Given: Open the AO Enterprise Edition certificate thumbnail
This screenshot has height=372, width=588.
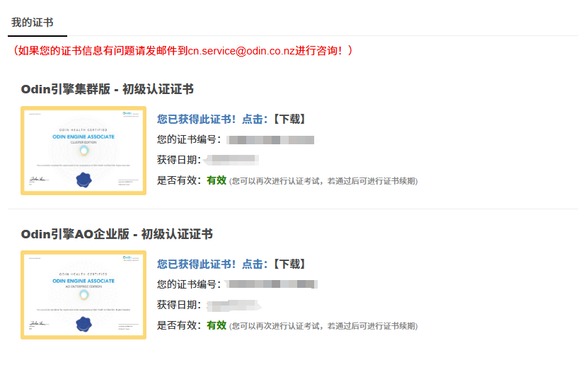Looking at the screenshot, I should click(x=83, y=295).
